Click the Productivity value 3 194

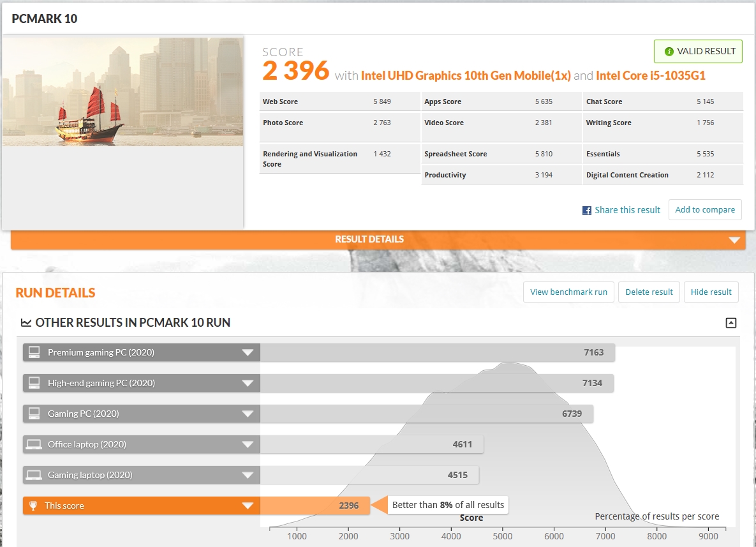point(544,175)
